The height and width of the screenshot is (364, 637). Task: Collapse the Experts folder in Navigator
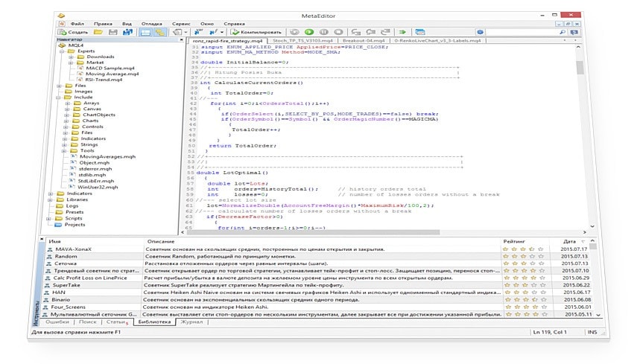tap(61, 51)
